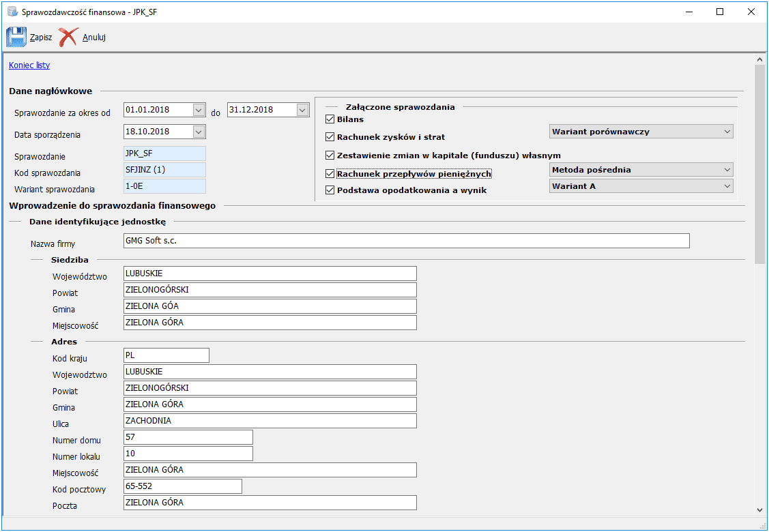Open the Wariant A dropdown
The height and width of the screenshot is (532, 769).
click(x=641, y=186)
